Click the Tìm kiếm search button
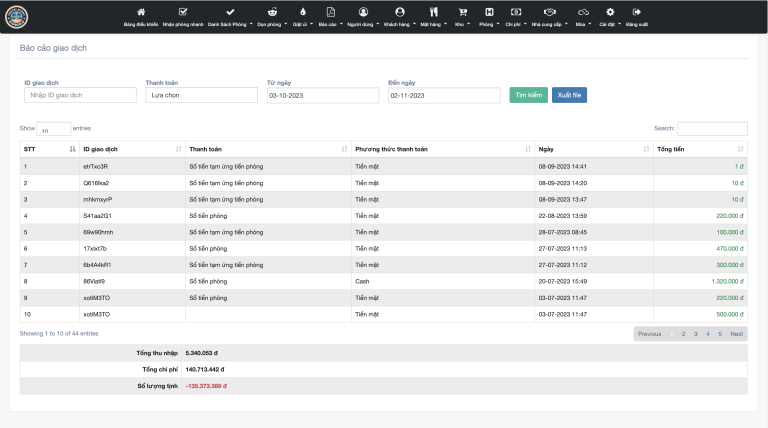768x428 pixels. [x=528, y=95]
